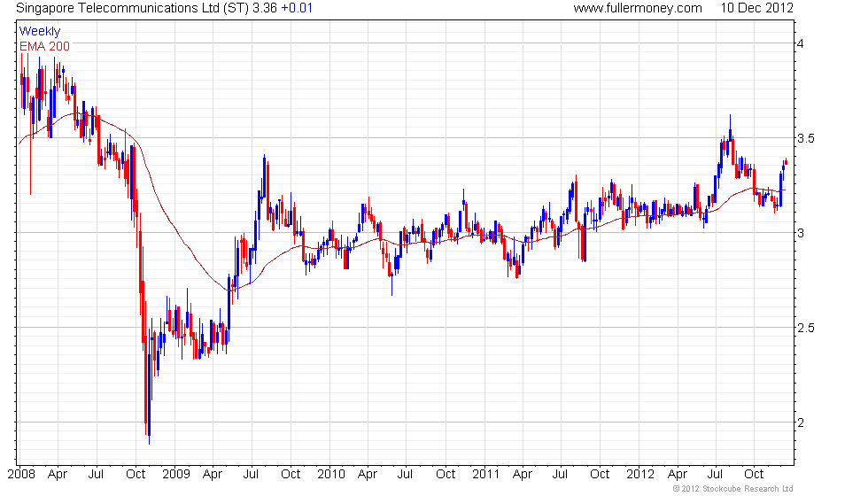Click the y-axis label '4'
The width and height of the screenshot is (868, 496).
click(x=801, y=43)
